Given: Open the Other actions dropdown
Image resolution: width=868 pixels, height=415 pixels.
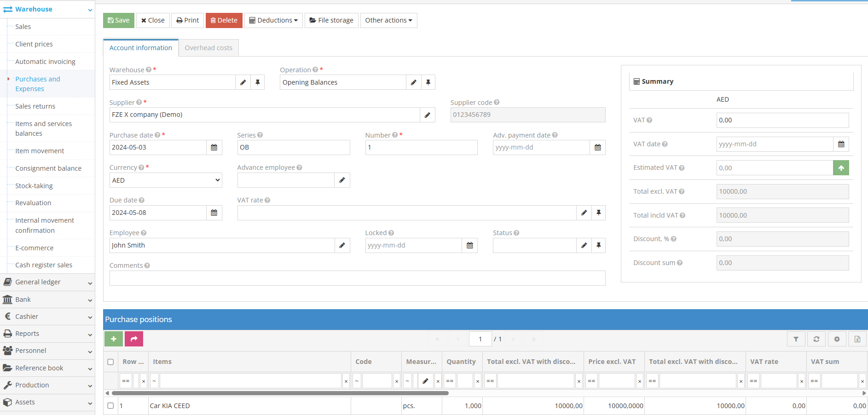Looking at the screenshot, I should 388,20.
